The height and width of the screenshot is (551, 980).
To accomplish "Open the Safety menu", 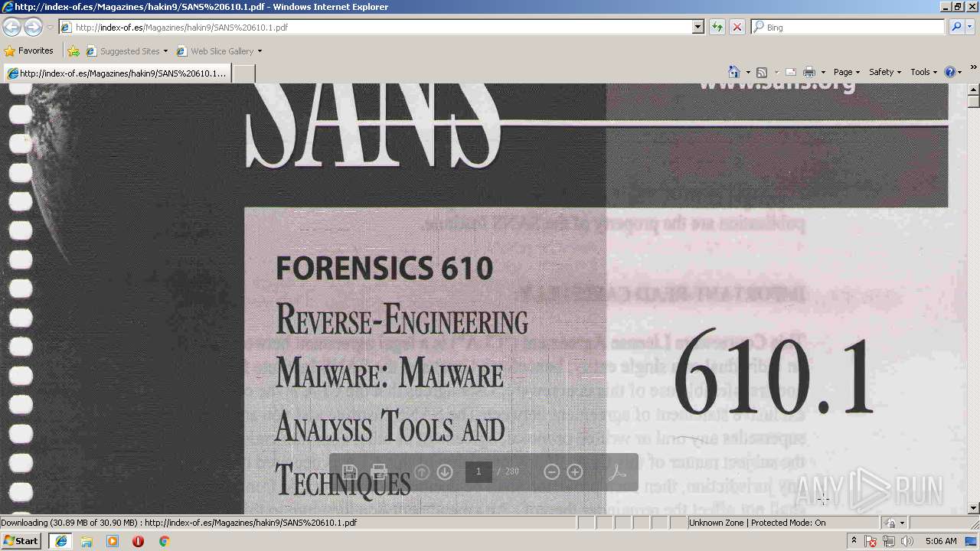I will coord(884,72).
